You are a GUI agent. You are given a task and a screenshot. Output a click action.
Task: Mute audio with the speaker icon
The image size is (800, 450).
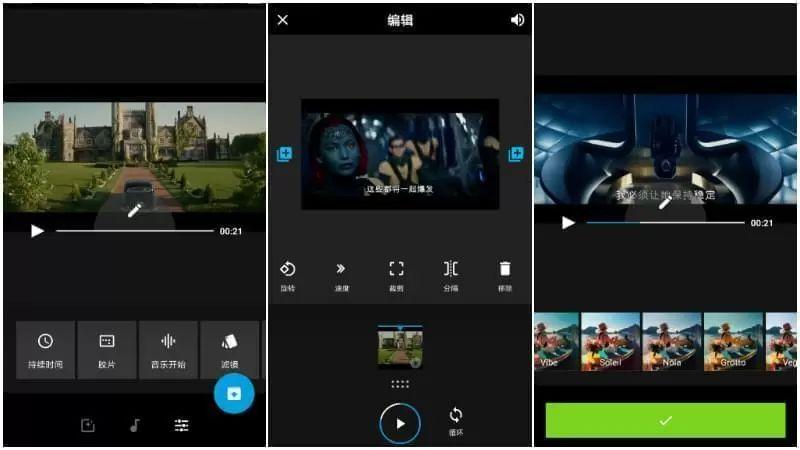[517, 20]
